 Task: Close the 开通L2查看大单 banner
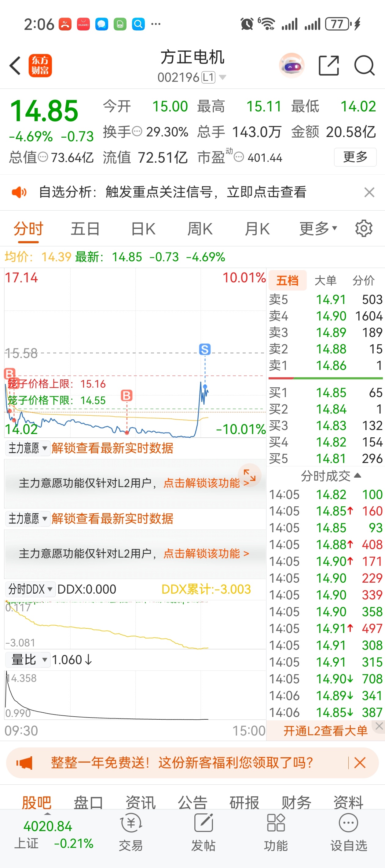point(379,726)
